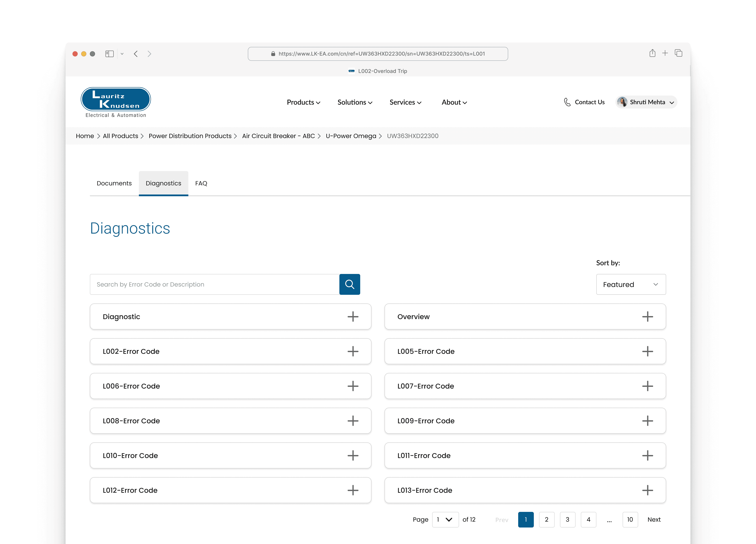Click the Next pagination link

coord(654,519)
